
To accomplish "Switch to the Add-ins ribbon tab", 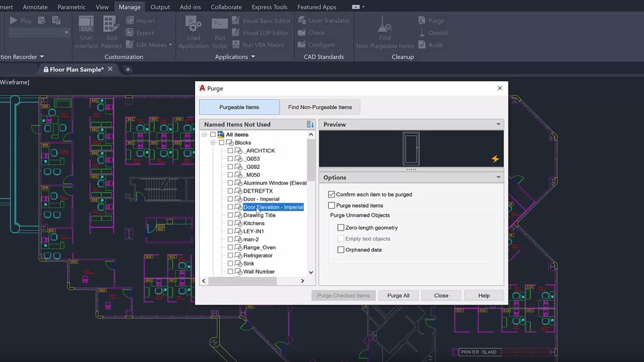I will 190,7.
